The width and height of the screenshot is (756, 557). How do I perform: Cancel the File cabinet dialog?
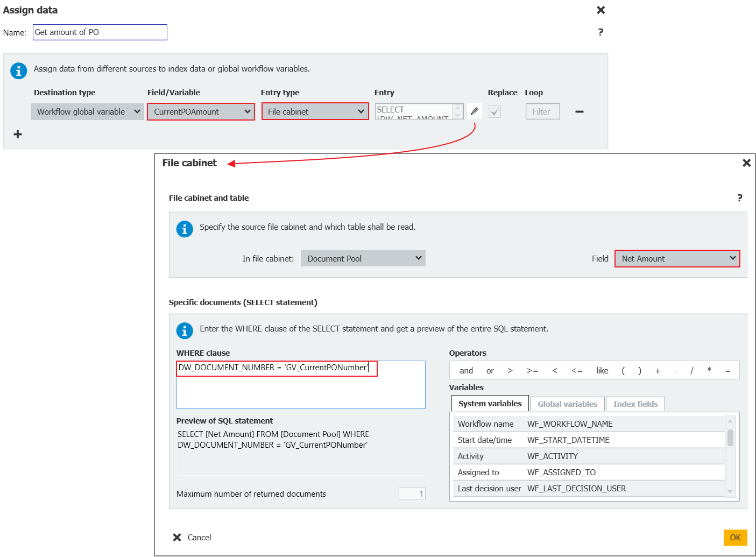click(x=192, y=537)
